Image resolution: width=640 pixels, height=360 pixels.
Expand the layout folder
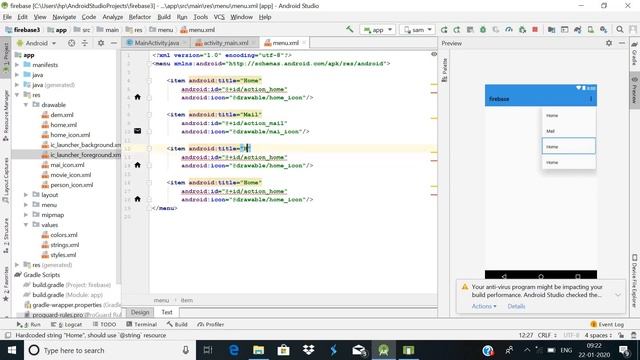tap(26, 195)
